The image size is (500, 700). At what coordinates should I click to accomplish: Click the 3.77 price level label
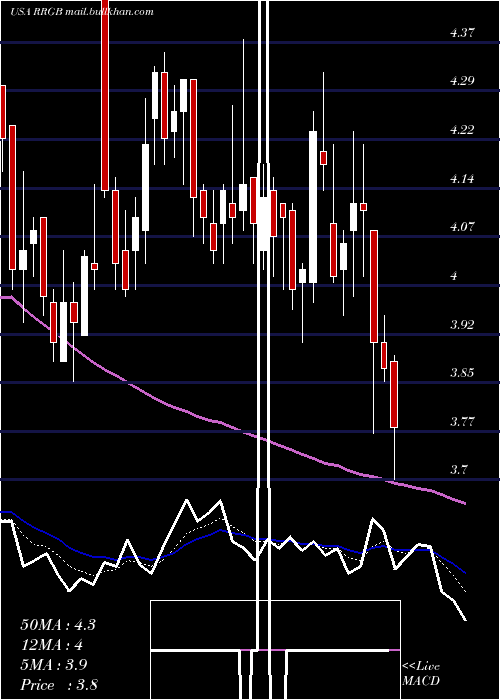pyautogui.click(x=462, y=421)
